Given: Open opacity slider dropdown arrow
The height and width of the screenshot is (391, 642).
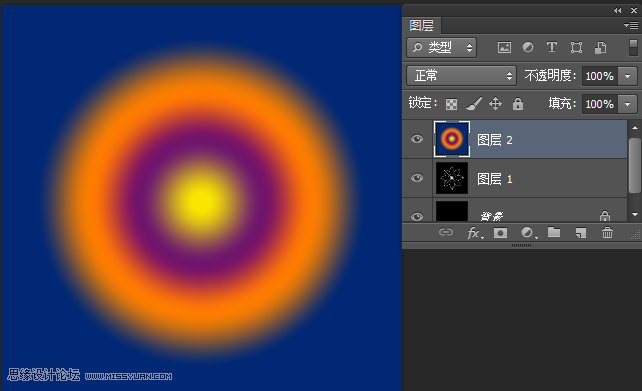Looking at the screenshot, I should point(627,76).
